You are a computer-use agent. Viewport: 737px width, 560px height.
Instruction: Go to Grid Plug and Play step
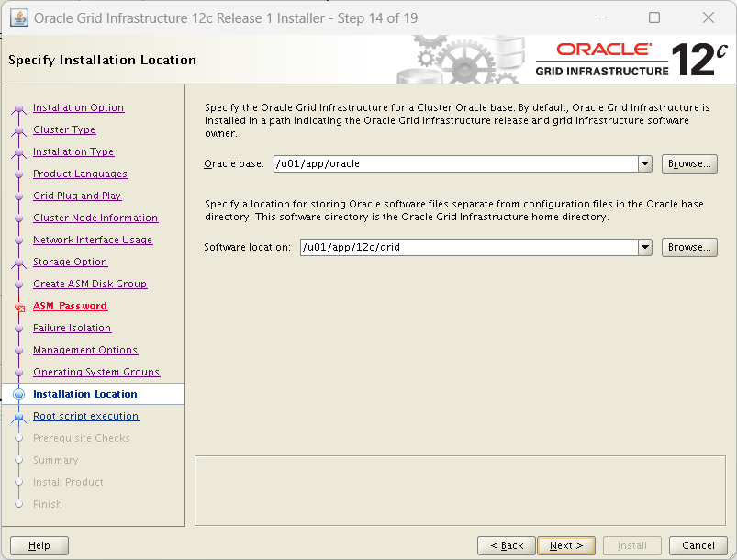click(77, 196)
